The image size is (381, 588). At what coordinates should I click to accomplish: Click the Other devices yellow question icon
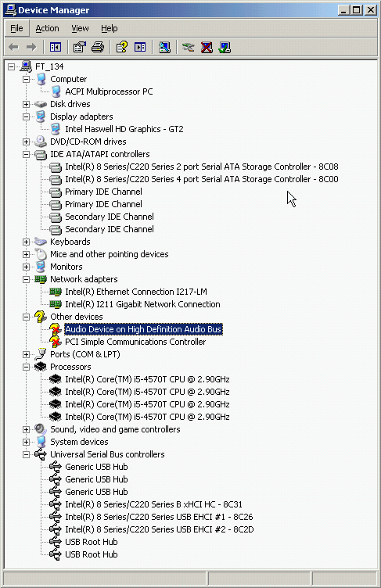coord(41,317)
